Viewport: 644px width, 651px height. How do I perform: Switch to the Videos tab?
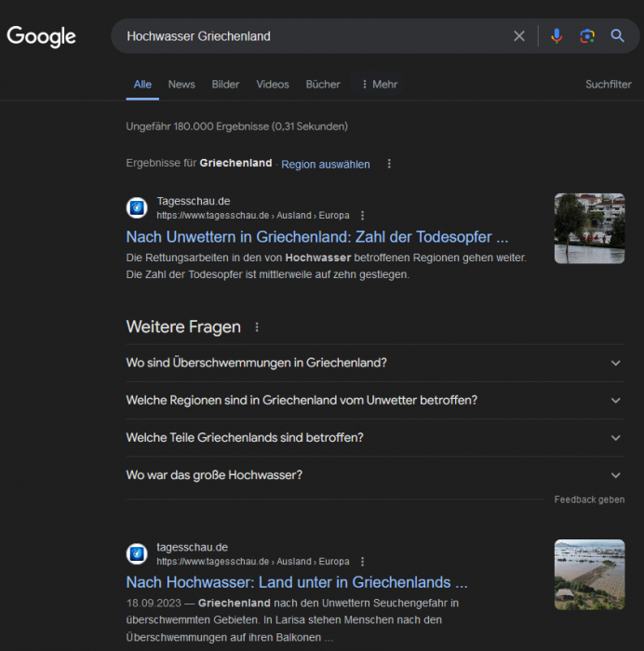coord(273,84)
